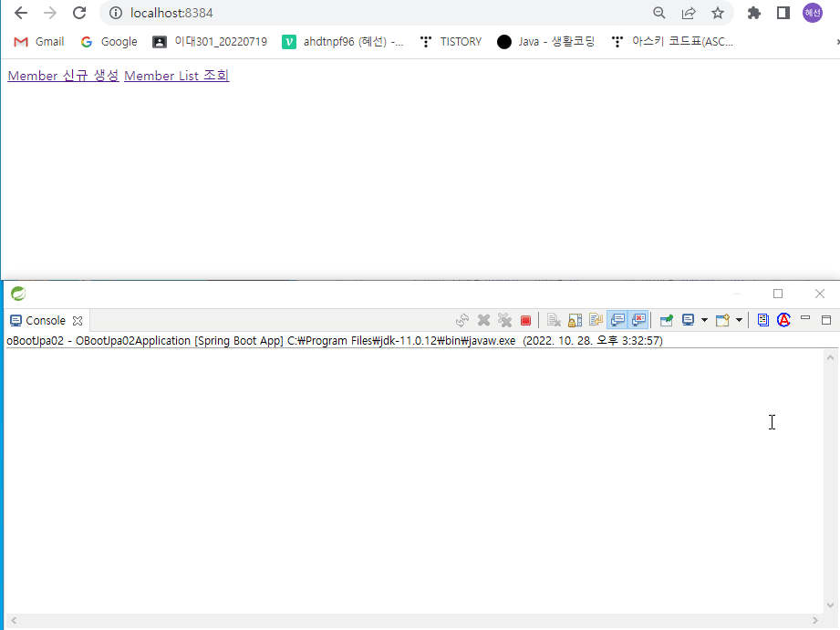Image resolution: width=840 pixels, height=630 pixels.
Task: Click the Spring leaf window icon
Action: 18,294
